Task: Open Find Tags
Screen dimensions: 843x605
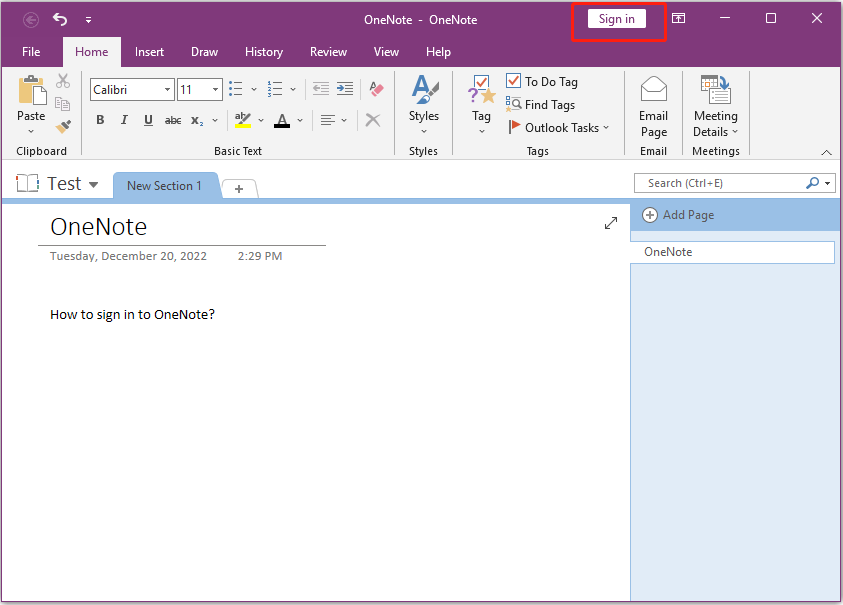Action: point(541,104)
